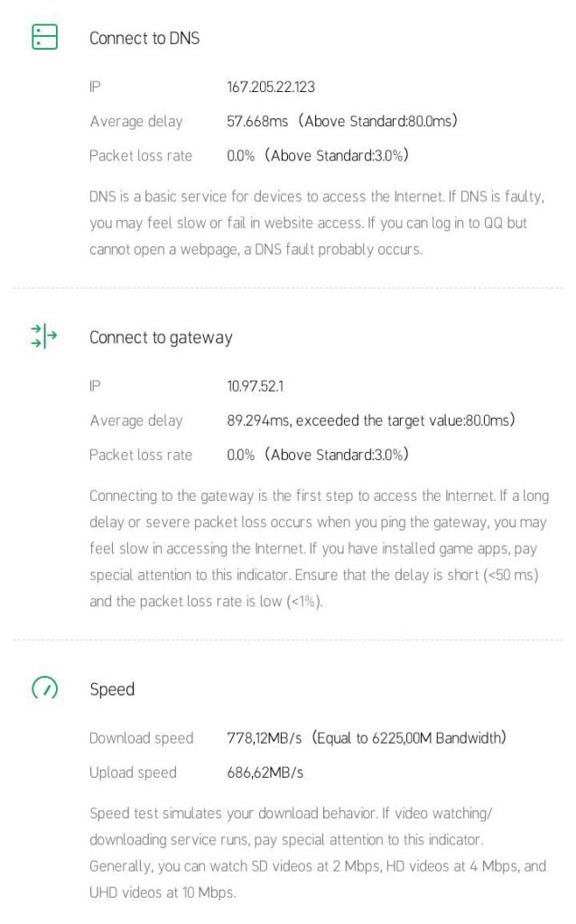The image size is (576, 924).
Task: Click the DNS Packet loss rate label
Action: (141, 155)
